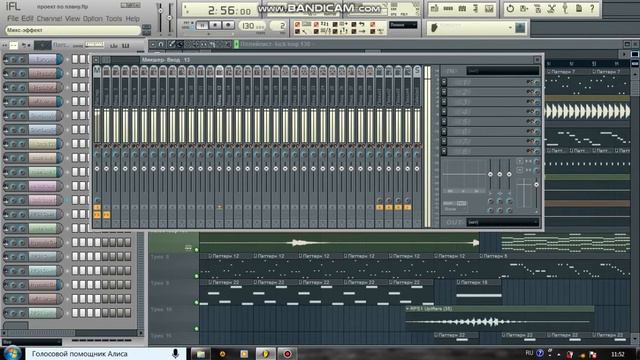Open the graph editor icon in channel rack

[x=114, y=45]
